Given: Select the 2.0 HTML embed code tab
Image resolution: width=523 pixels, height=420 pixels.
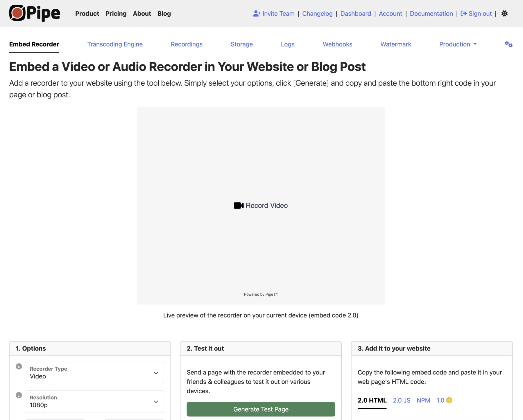Looking at the screenshot, I should point(372,400).
